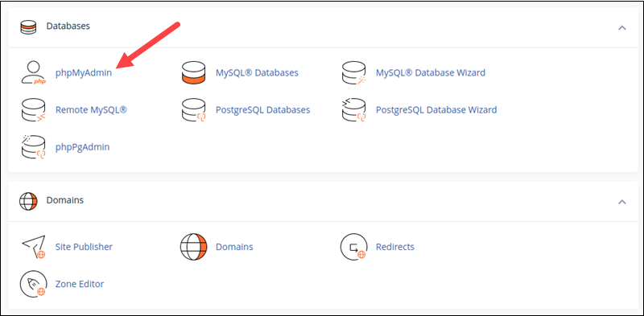Click the Remote MySQL icon

pos(33,110)
